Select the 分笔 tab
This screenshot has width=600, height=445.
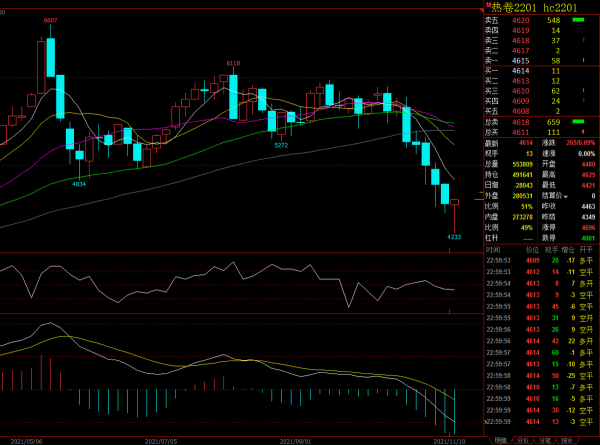click(x=545, y=440)
